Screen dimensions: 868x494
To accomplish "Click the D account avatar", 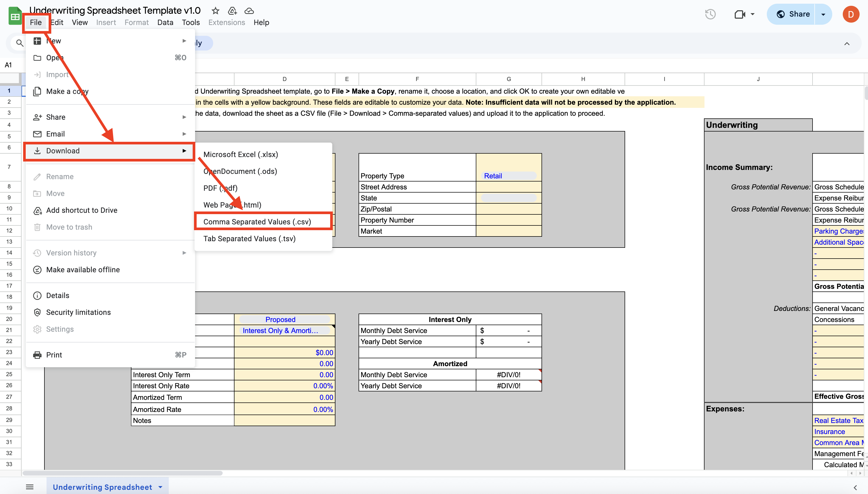I will click(851, 14).
